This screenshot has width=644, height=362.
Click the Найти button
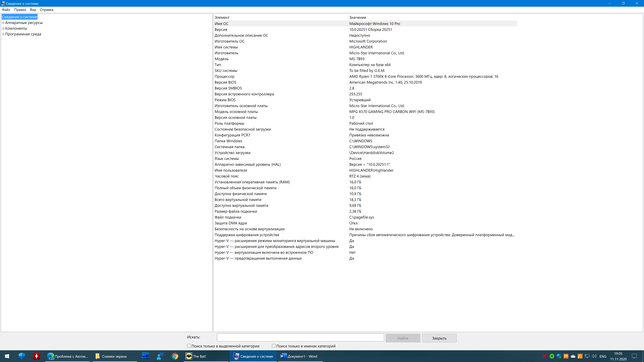coord(403,338)
